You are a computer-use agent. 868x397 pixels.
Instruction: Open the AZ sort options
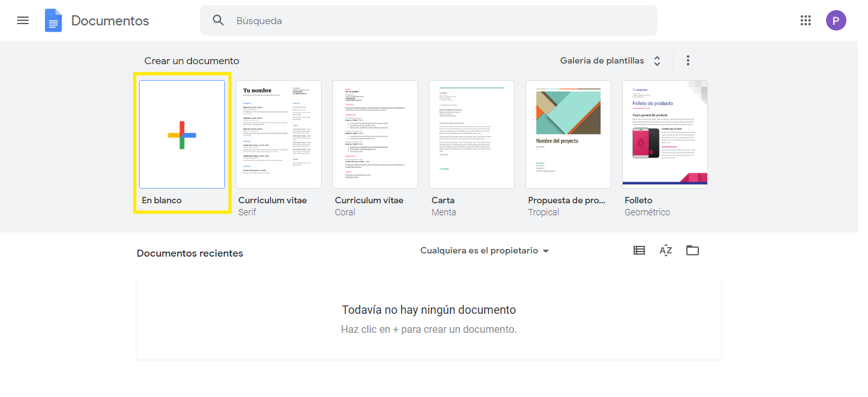tap(666, 250)
